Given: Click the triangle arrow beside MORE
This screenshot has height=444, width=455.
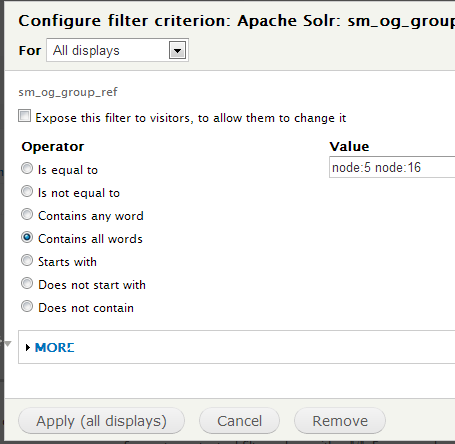Looking at the screenshot, I should coord(28,348).
